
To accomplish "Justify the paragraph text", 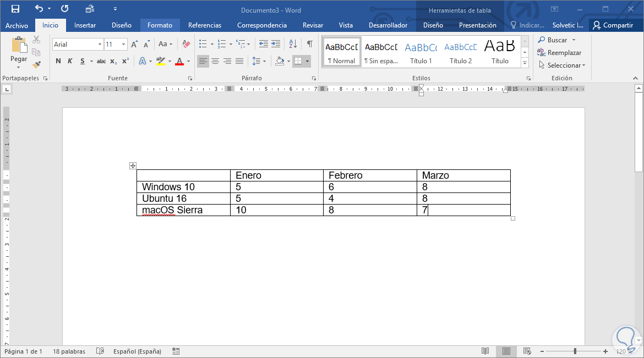I will coord(239,61).
